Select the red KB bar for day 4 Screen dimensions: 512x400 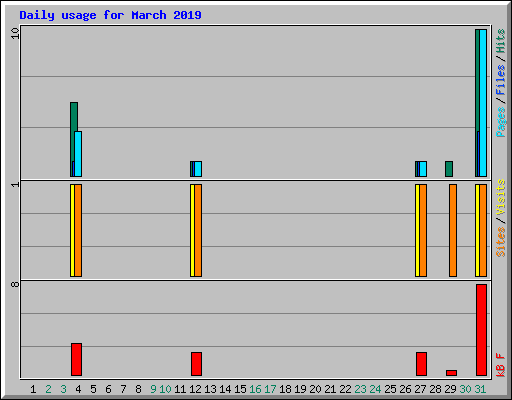[x=76, y=359]
